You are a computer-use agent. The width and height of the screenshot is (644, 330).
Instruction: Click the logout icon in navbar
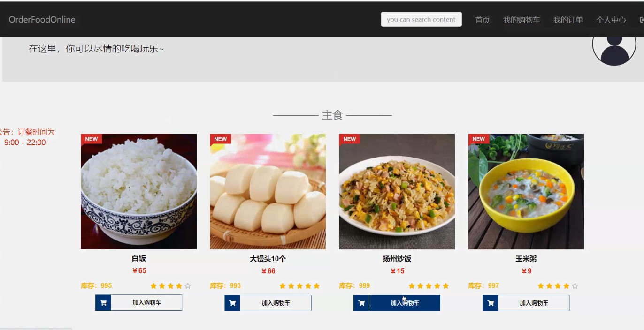point(641,20)
